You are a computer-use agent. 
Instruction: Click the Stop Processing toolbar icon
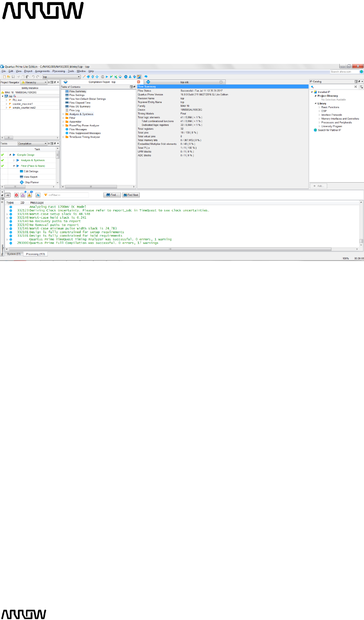pos(103,77)
